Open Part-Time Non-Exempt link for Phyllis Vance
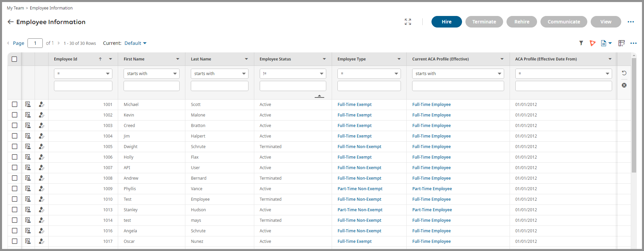The width and height of the screenshot is (644, 251). click(x=360, y=189)
